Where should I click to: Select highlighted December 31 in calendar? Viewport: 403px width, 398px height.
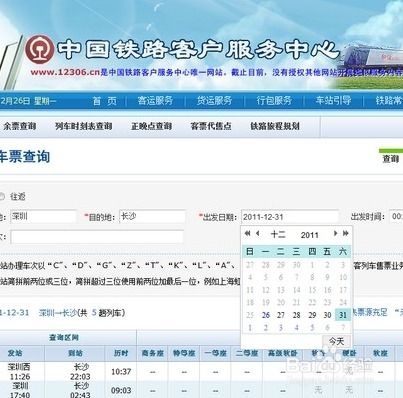point(343,315)
